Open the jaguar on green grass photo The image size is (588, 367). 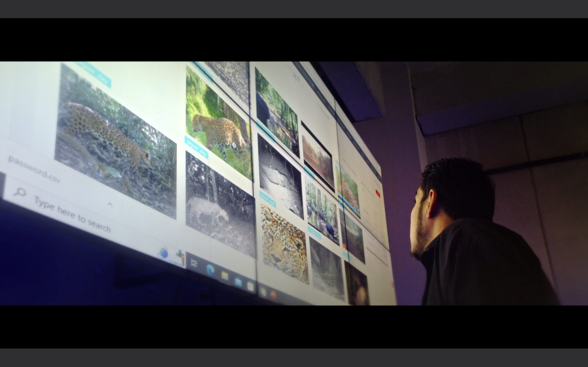[218, 123]
